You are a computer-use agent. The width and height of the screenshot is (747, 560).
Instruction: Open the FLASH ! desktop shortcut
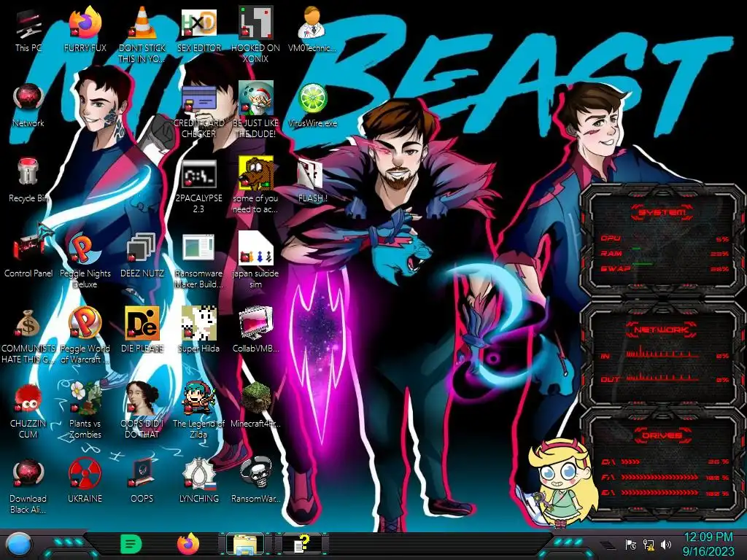(x=312, y=181)
